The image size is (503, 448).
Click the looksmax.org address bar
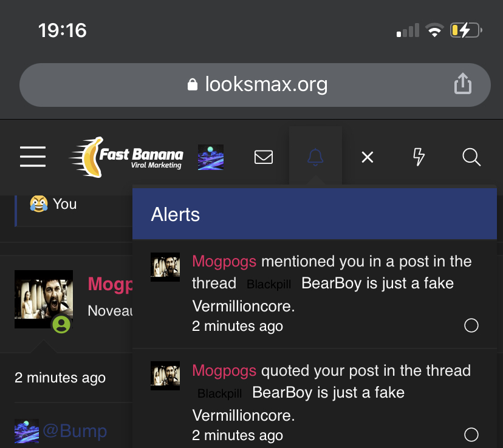click(x=255, y=85)
